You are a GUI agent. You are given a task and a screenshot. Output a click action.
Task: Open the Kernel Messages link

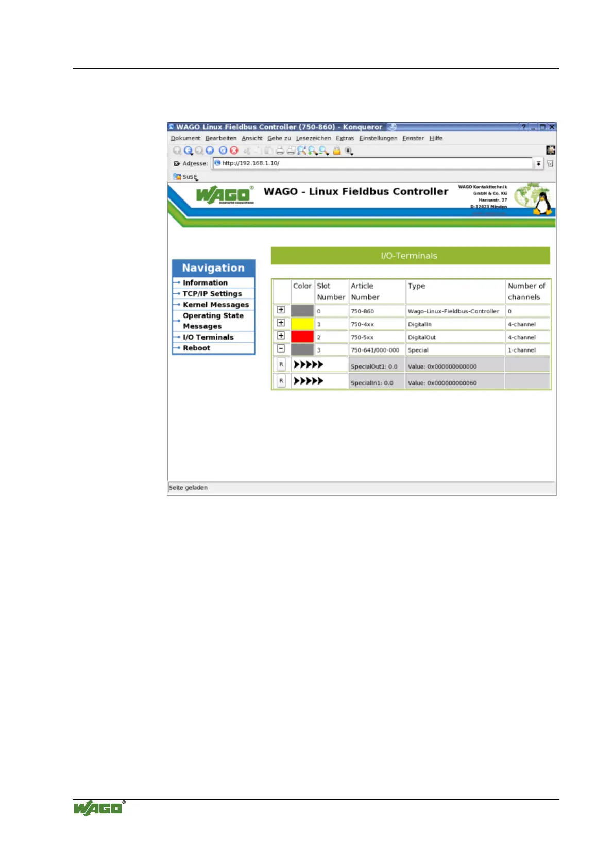216,305
